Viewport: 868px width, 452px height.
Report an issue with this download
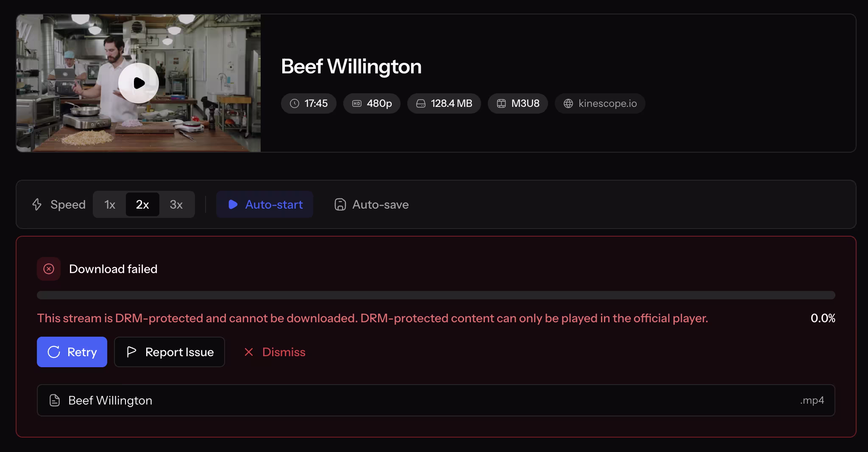(170, 352)
